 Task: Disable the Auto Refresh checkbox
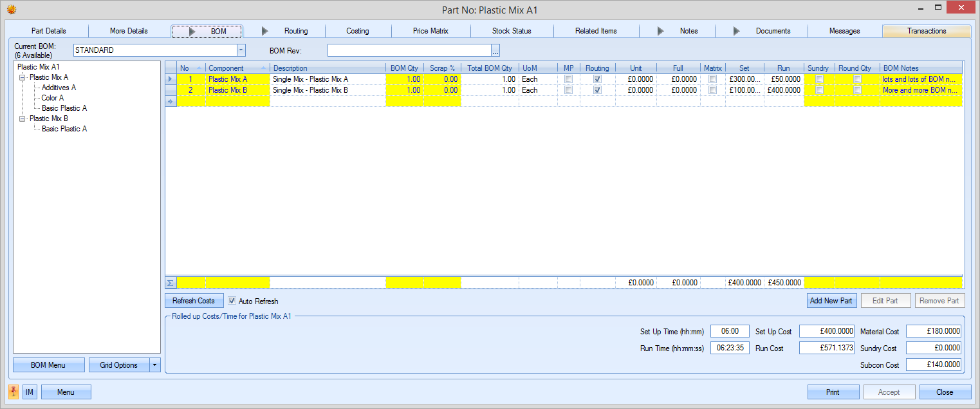click(232, 301)
